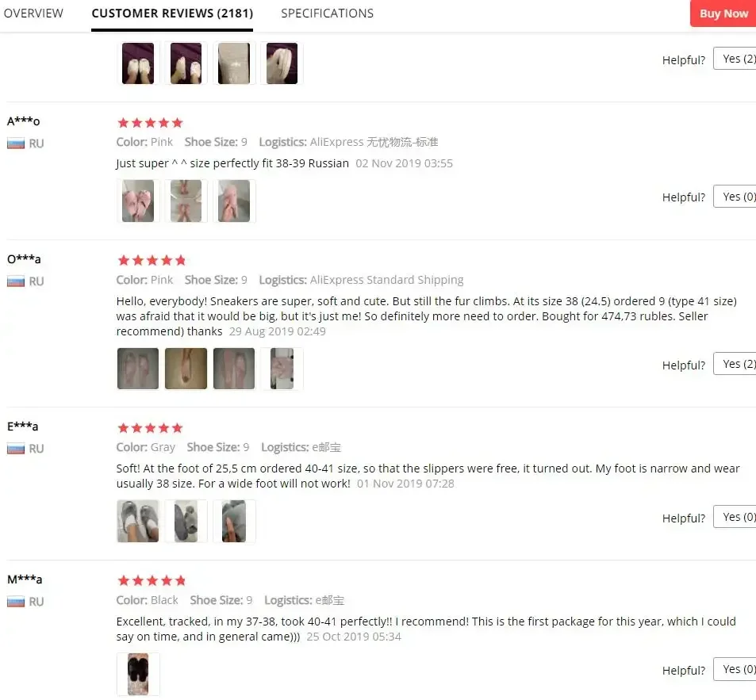
Task: Click the Russian flag icon beside M***a
Action: point(15,602)
